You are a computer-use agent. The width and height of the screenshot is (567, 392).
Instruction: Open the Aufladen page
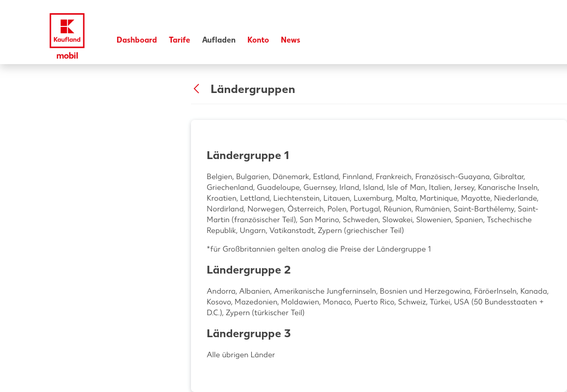[x=219, y=40]
